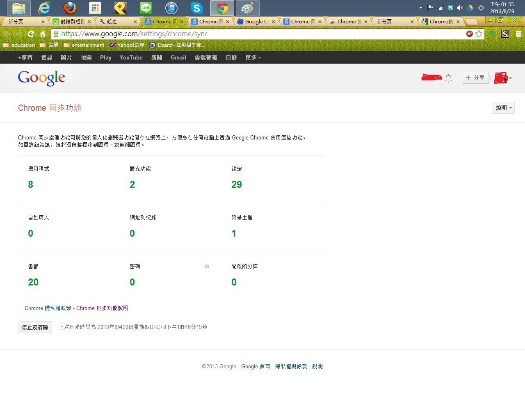Open Skype from the taskbar
Image resolution: width=525 pixels, height=420 pixels.
tap(197, 8)
